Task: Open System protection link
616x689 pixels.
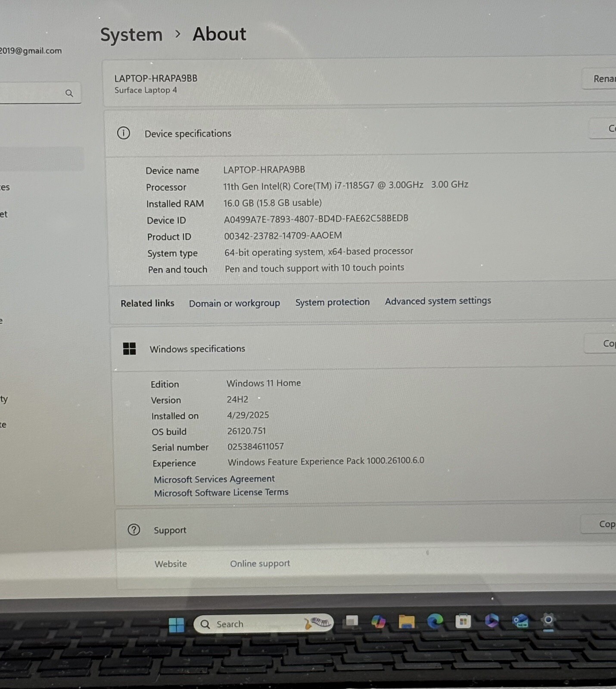Action: click(333, 302)
